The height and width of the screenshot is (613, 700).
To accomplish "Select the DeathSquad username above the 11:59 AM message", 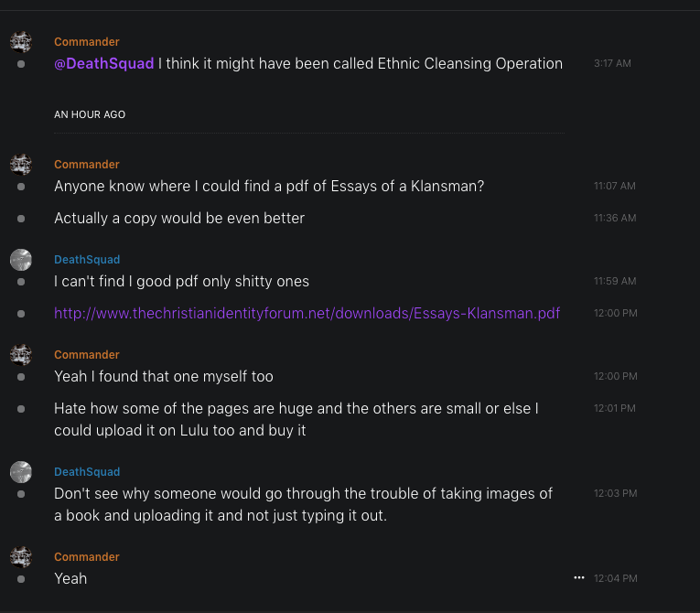I will point(87,260).
